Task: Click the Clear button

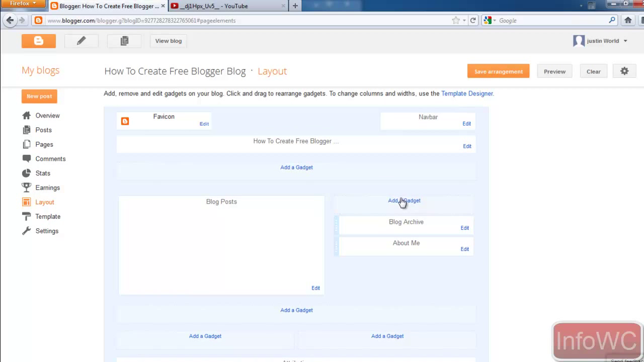Action: point(594,71)
